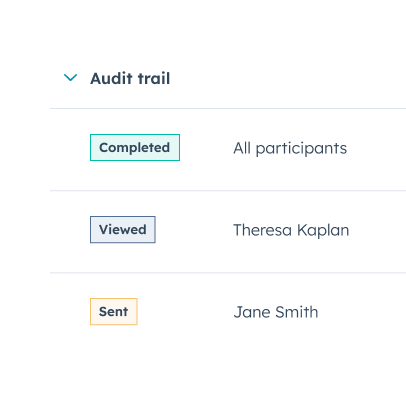
Task: Click the first name Theresa
Action: pyautogui.click(x=263, y=230)
